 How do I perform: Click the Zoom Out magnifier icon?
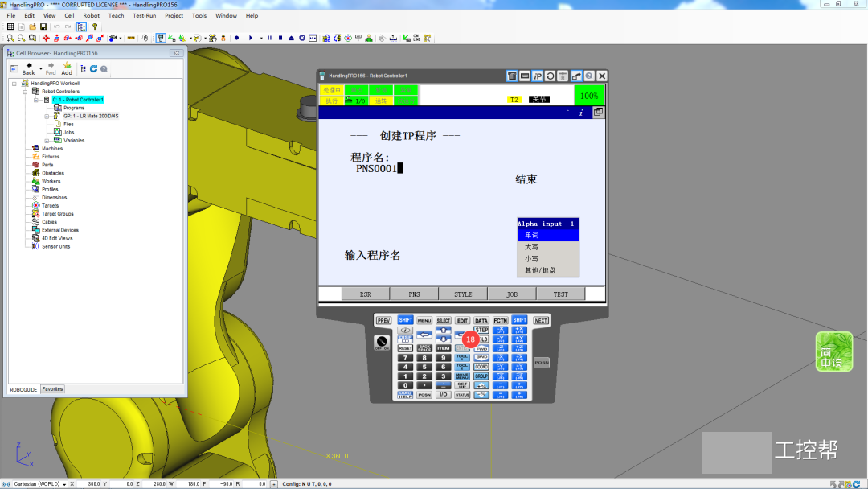21,39
